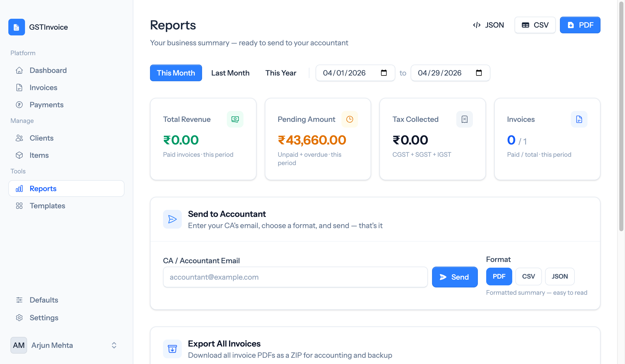This screenshot has height=364, width=625.
Task: Click the AM user avatar
Action: (x=19, y=345)
